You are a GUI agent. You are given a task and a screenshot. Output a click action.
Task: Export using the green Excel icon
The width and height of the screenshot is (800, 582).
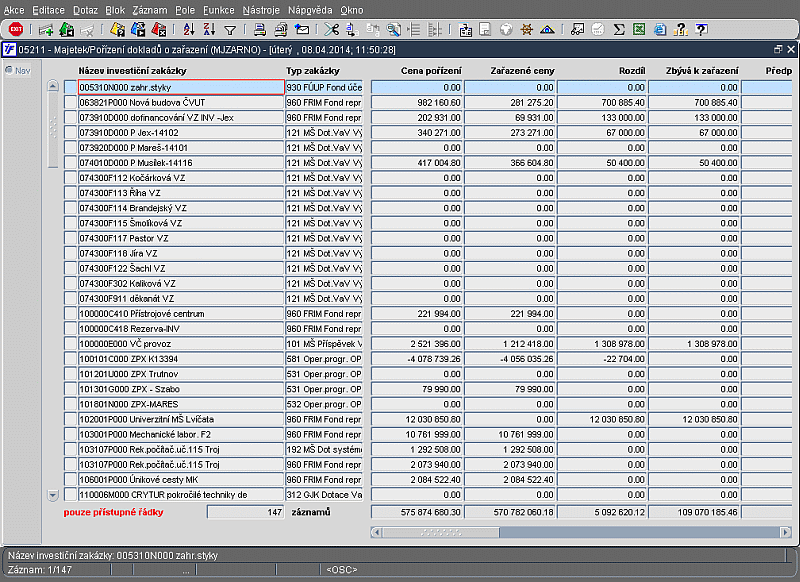coord(639,30)
